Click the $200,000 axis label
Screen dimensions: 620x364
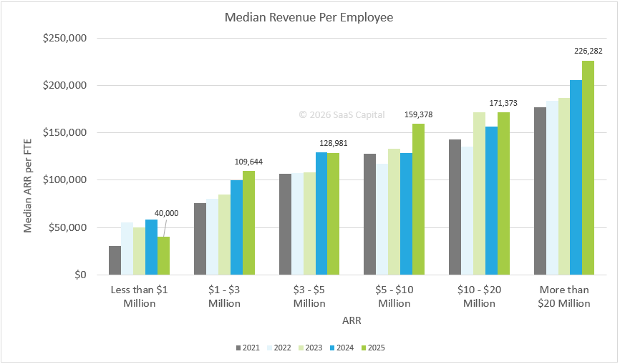pyautogui.click(x=64, y=86)
